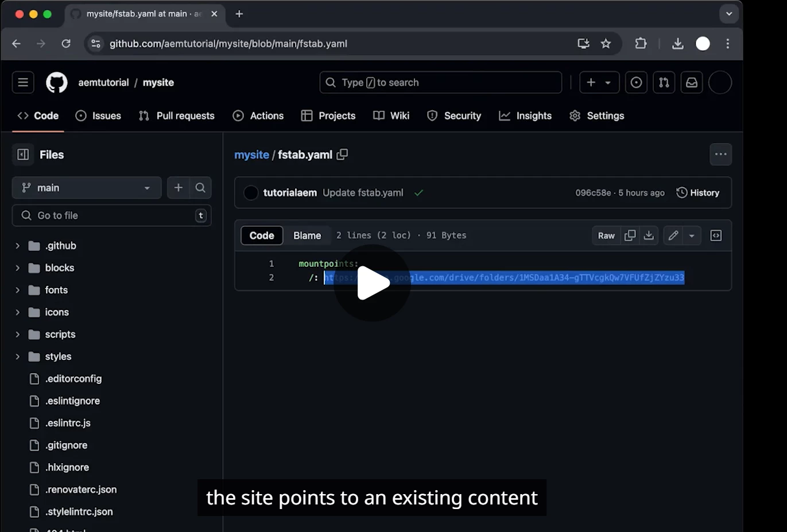This screenshot has width=787, height=532.
Task: Open commit 096c58e
Action: [593, 193]
